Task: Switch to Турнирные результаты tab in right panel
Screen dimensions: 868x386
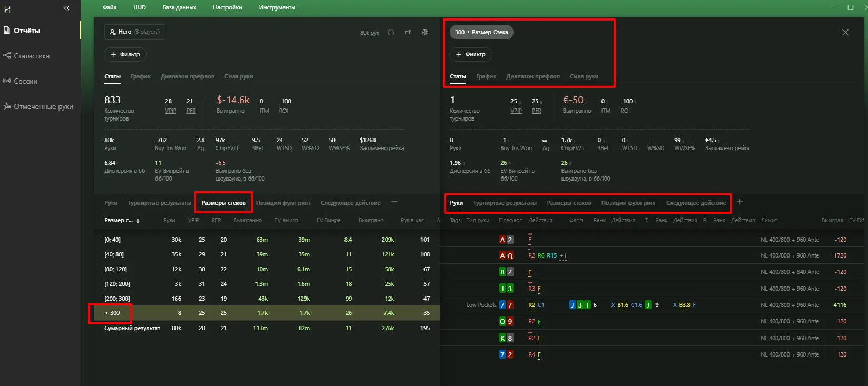Action: pos(505,203)
